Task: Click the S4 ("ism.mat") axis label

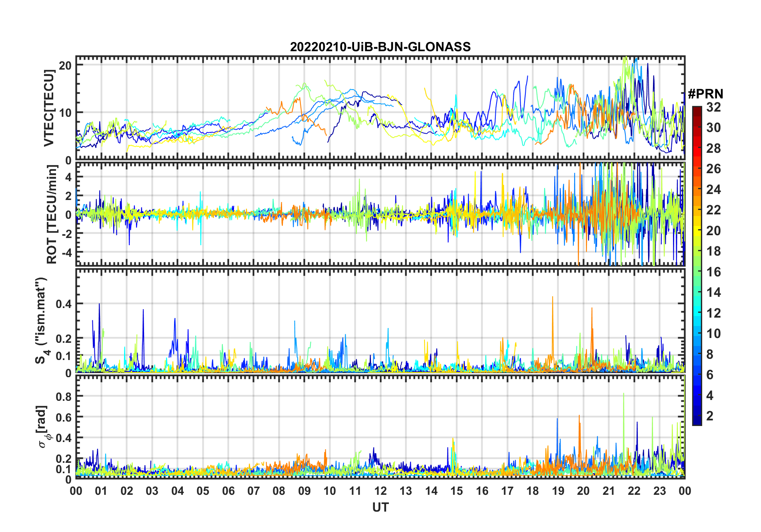Action: (x=41, y=321)
